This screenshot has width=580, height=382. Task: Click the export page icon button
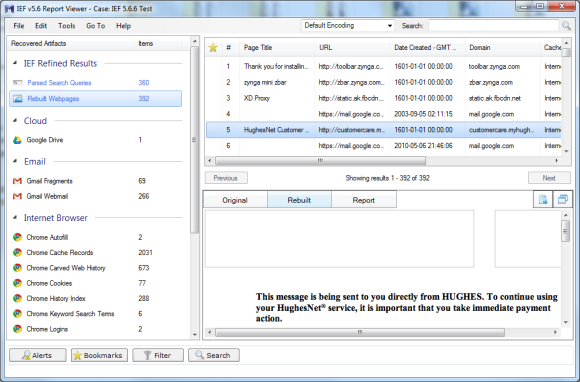coord(543,200)
